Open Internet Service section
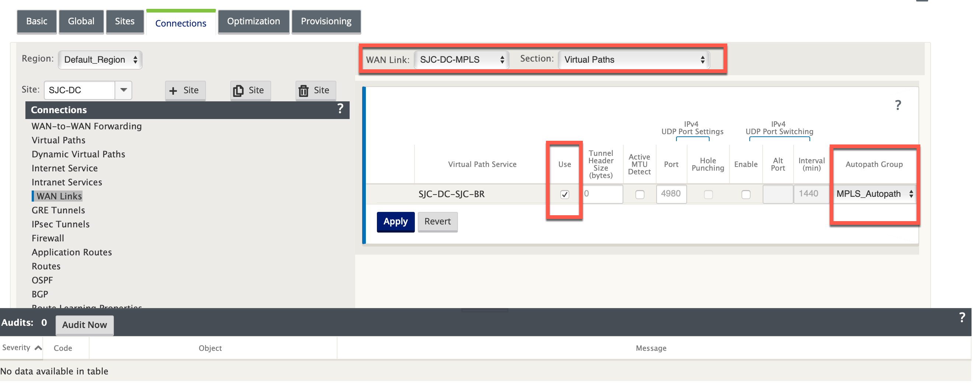Image resolution: width=980 pixels, height=384 pixels. tap(65, 168)
